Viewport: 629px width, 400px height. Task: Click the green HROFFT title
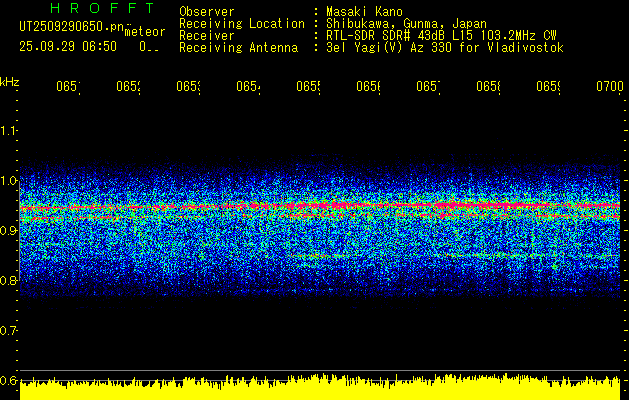(x=103, y=8)
